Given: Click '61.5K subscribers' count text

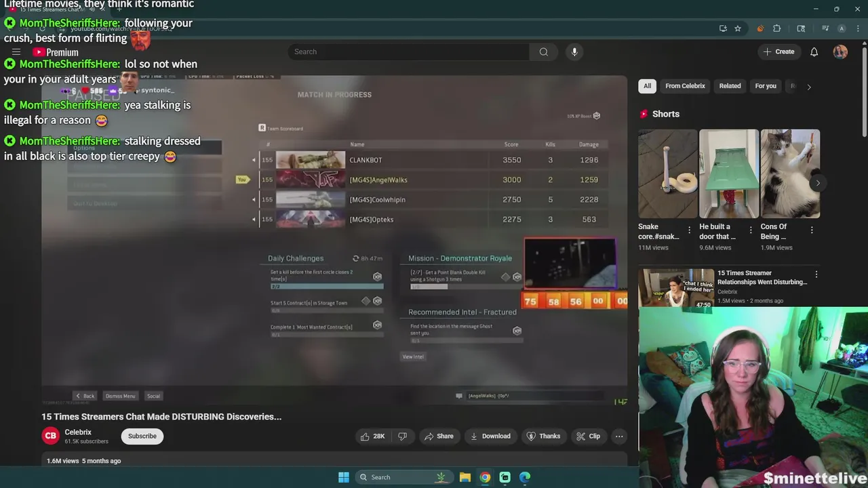Looking at the screenshot, I should 86,441.
